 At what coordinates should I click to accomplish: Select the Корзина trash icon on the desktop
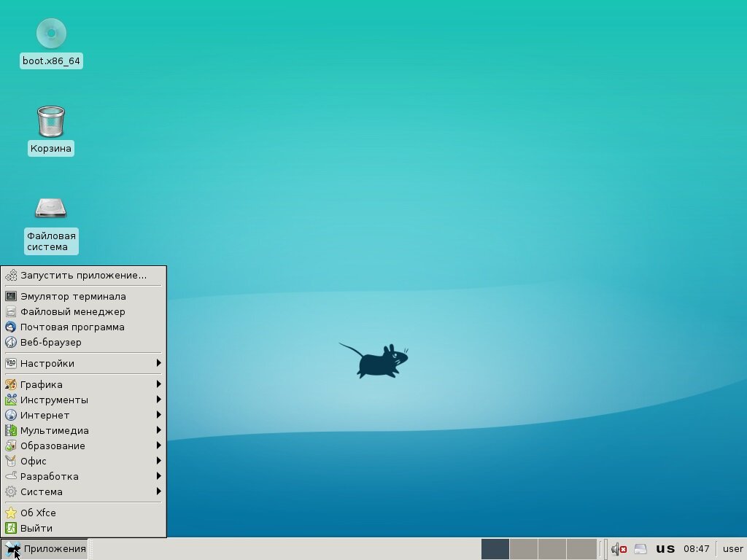(x=50, y=122)
